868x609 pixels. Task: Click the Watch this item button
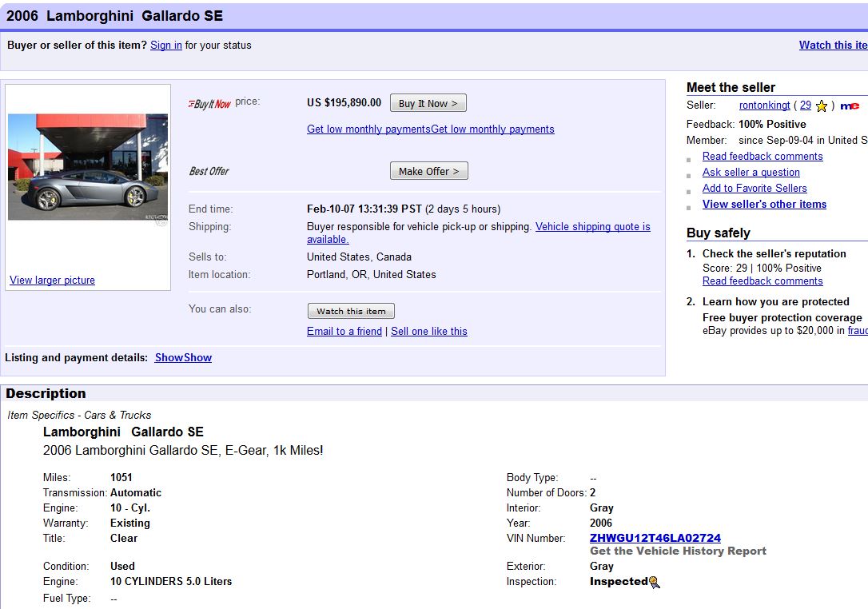pyautogui.click(x=351, y=312)
